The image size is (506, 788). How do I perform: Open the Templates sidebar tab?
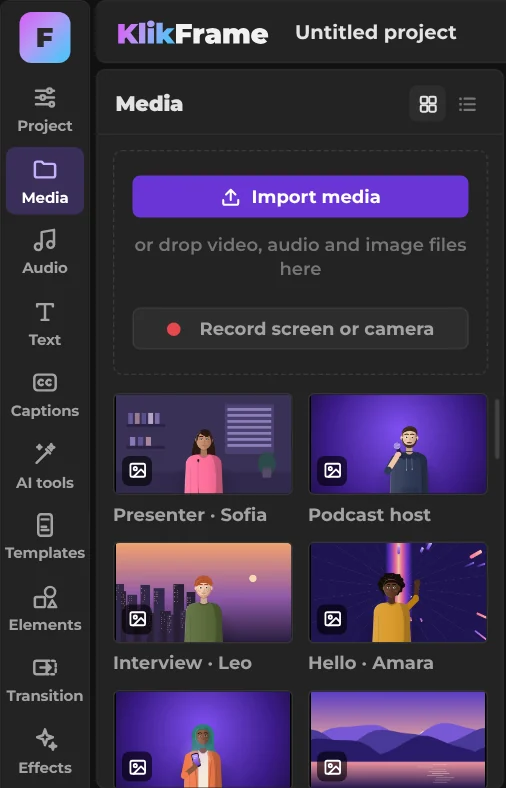45,537
